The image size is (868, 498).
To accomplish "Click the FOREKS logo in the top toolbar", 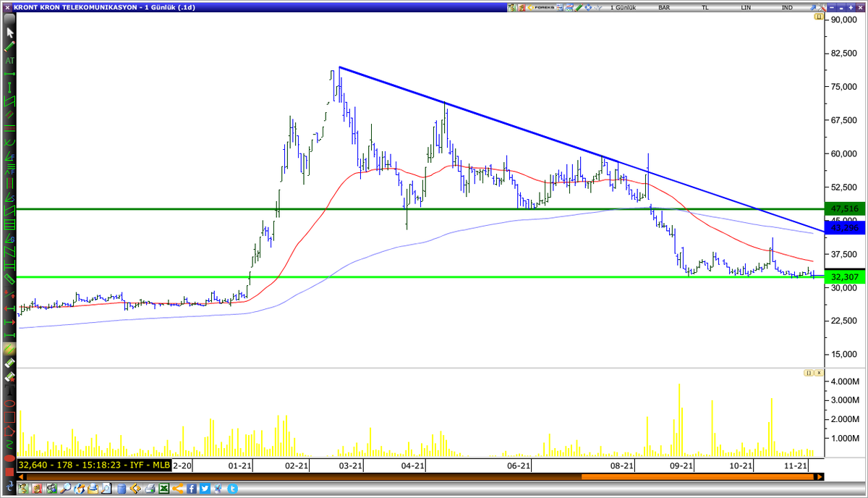I will point(542,6).
